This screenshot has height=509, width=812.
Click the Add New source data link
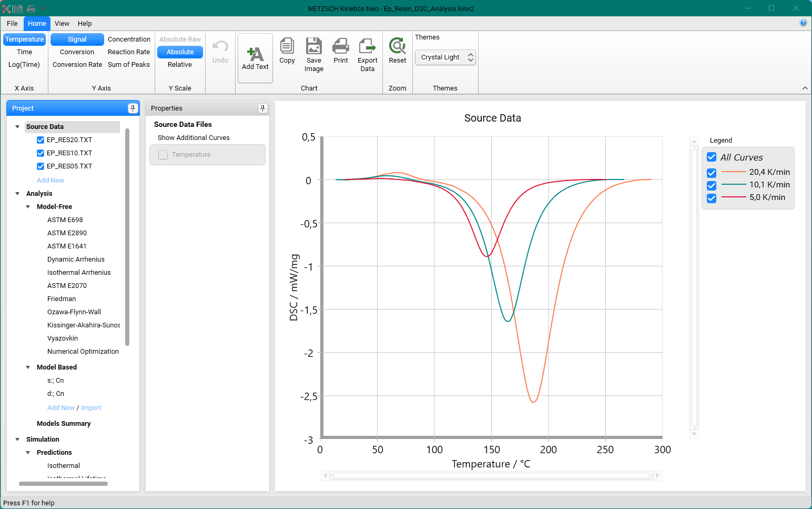tap(50, 181)
